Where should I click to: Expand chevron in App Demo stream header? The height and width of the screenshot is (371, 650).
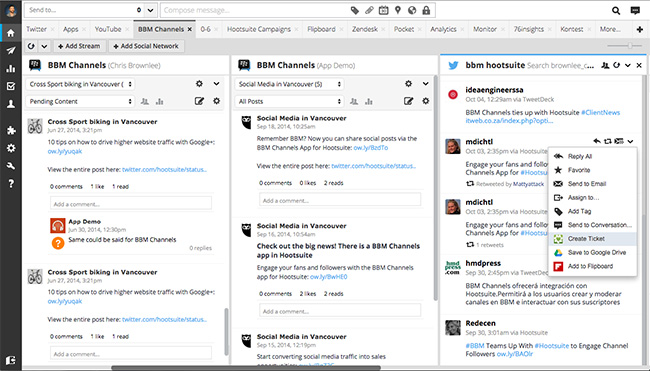(425, 84)
